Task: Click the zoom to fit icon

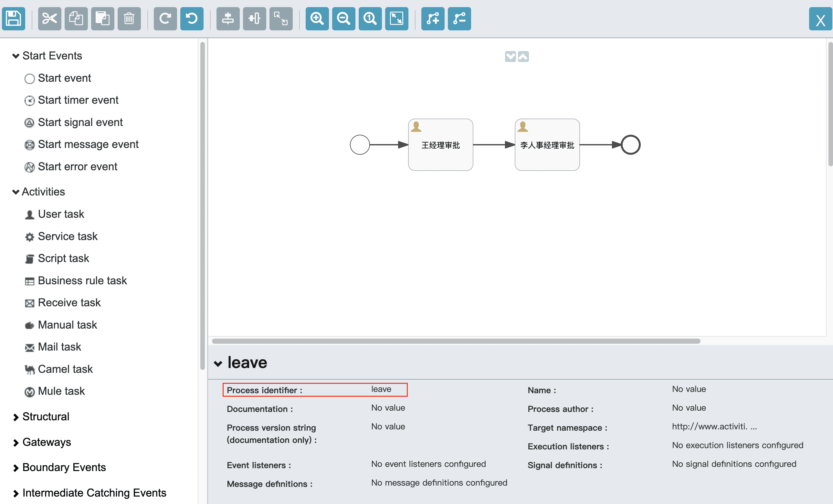Action: click(x=396, y=19)
